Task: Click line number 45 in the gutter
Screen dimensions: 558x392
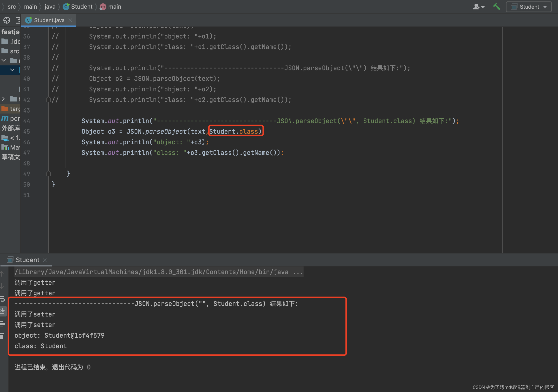Action: pyautogui.click(x=26, y=132)
